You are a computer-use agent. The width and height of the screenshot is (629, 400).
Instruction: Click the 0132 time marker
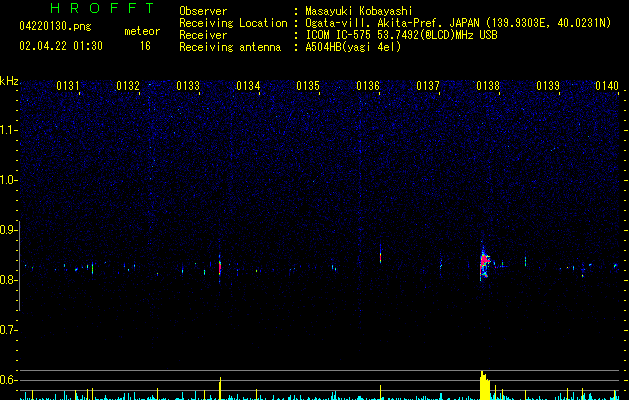coord(128,86)
